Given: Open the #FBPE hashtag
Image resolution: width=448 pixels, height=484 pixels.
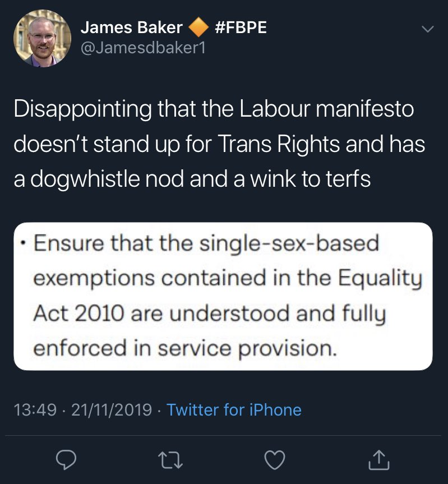Looking at the screenshot, I should pos(241,27).
